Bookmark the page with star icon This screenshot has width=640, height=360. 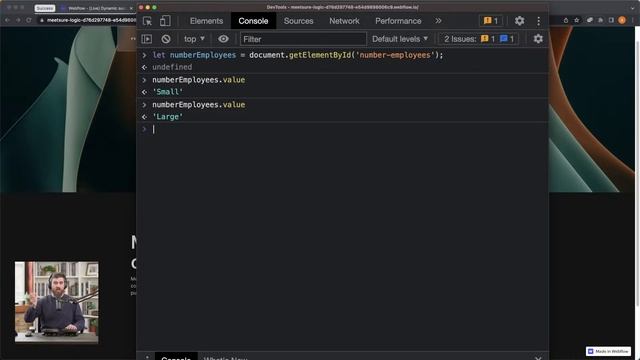[576, 20]
